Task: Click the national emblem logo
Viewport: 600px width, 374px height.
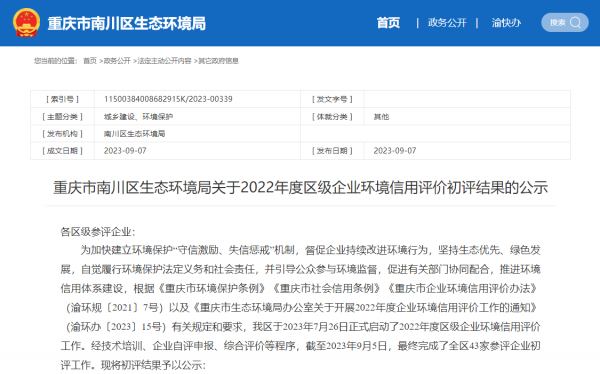Action: [x=26, y=23]
